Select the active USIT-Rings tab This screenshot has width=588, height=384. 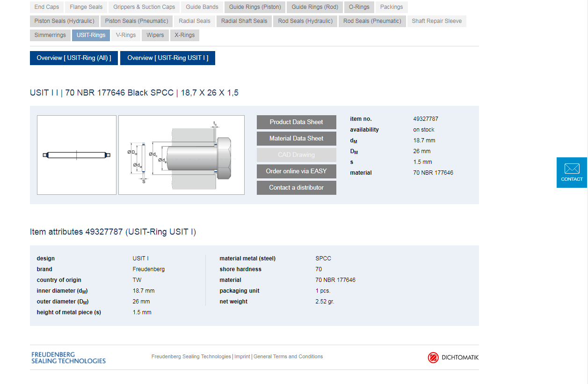(x=91, y=35)
